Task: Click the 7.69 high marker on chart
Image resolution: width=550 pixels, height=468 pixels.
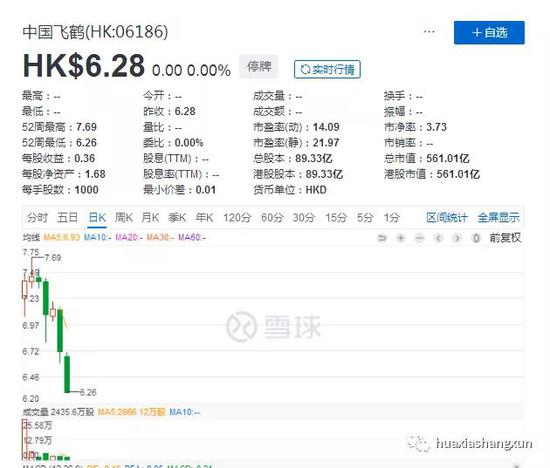Action: click(53, 258)
